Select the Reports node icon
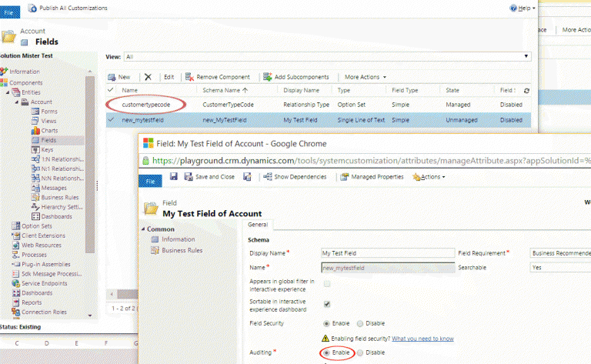591x364 pixels. 16,302
